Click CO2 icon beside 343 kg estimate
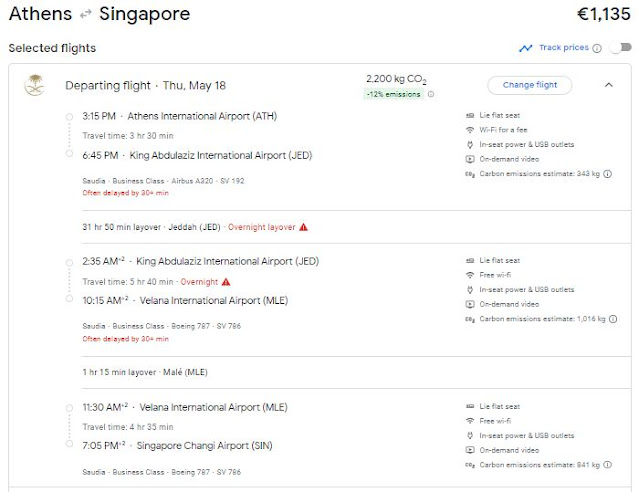 [x=470, y=174]
